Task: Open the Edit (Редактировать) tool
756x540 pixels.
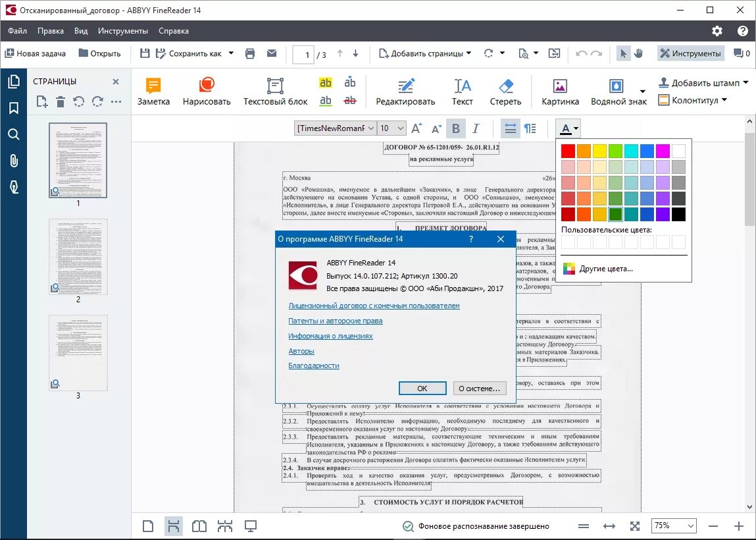Action: coord(405,92)
